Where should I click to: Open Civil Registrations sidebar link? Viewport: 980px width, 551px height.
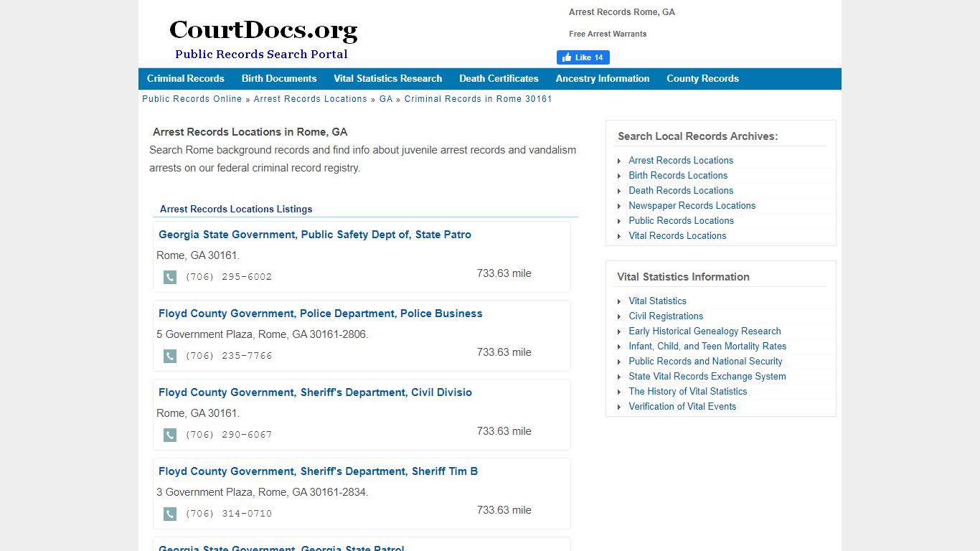(666, 316)
